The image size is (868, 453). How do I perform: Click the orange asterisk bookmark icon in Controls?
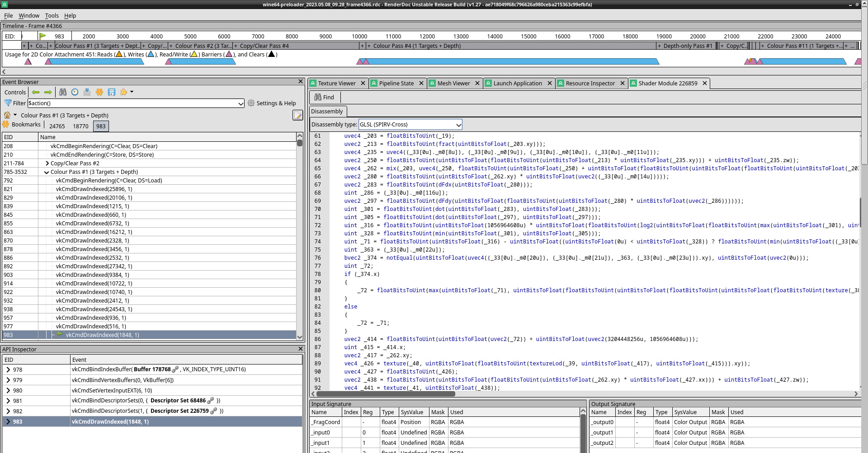point(99,92)
